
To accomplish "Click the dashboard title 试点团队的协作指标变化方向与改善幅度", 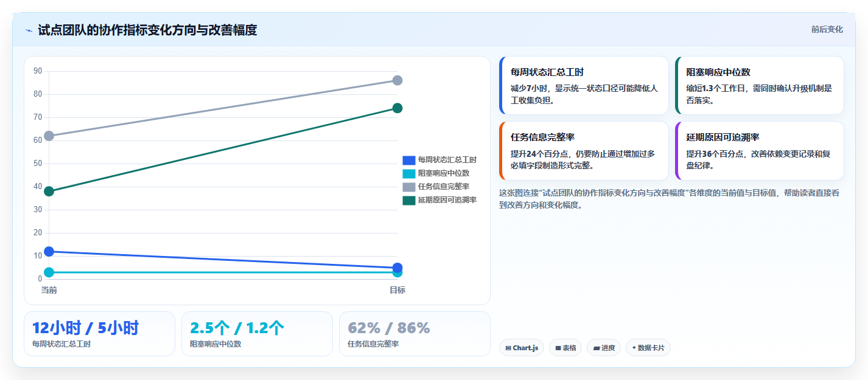I will 147,30.
